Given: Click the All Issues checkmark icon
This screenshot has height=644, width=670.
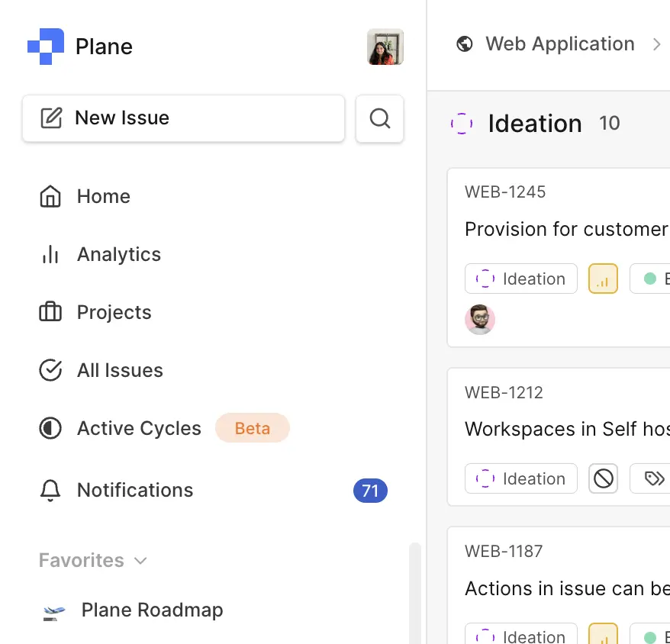Looking at the screenshot, I should point(50,371).
